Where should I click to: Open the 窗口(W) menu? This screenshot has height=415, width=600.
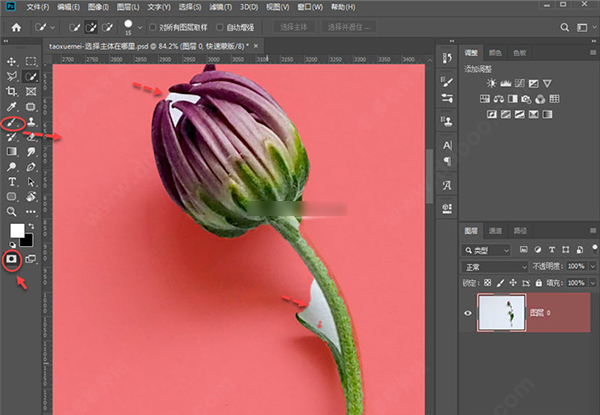[x=310, y=7]
